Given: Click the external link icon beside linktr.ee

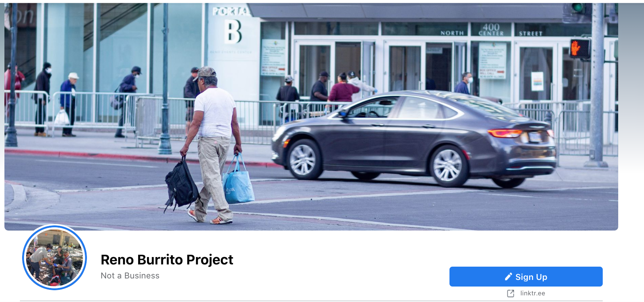Looking at the screenshot, I should click(x=511, y=293).
